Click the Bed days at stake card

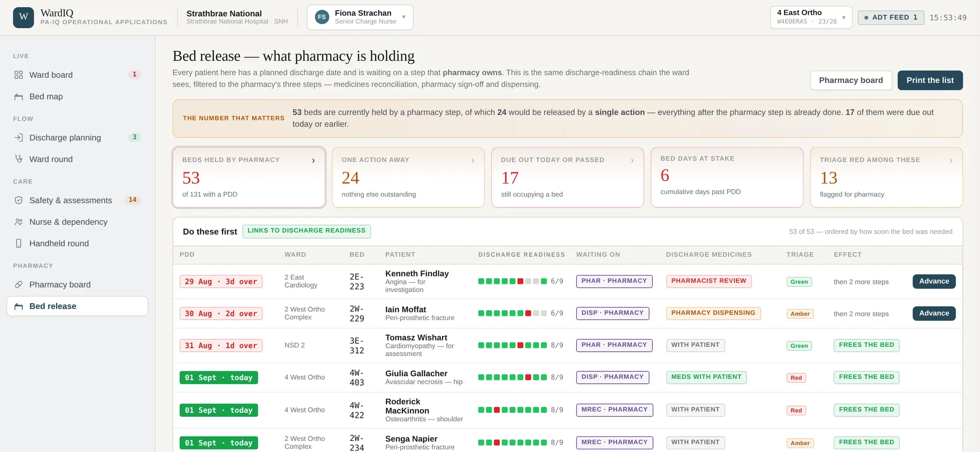coord(727,177)
